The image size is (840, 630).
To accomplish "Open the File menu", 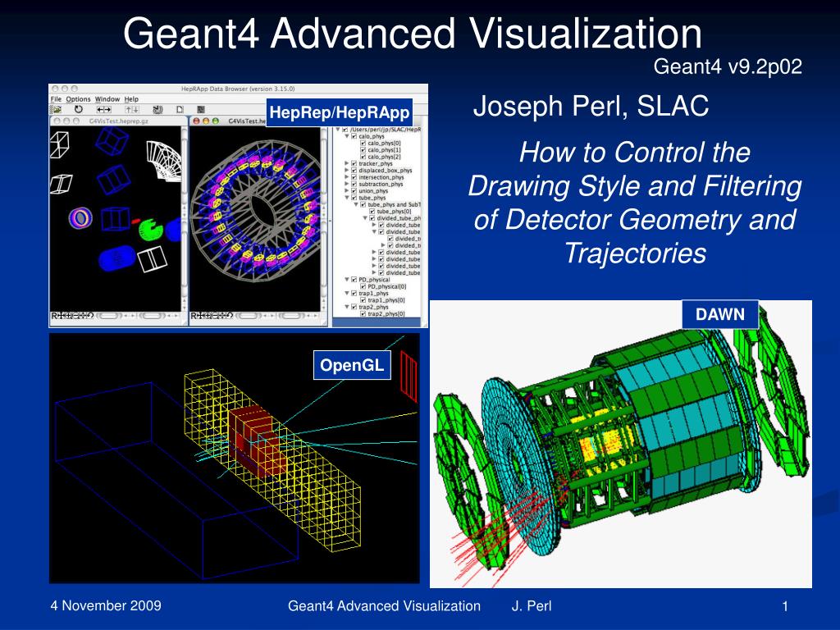I will pyautogui.click(x=56, y=99).
